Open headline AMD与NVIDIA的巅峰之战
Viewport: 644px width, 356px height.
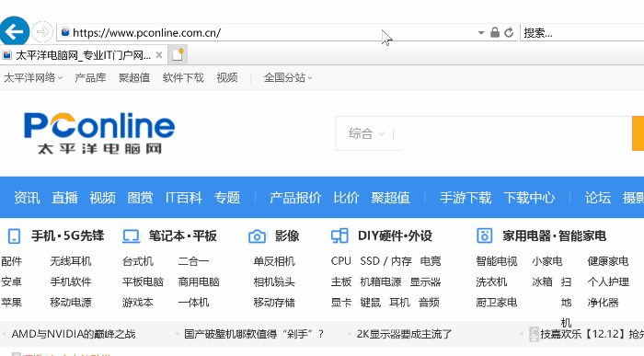point(73,334)
